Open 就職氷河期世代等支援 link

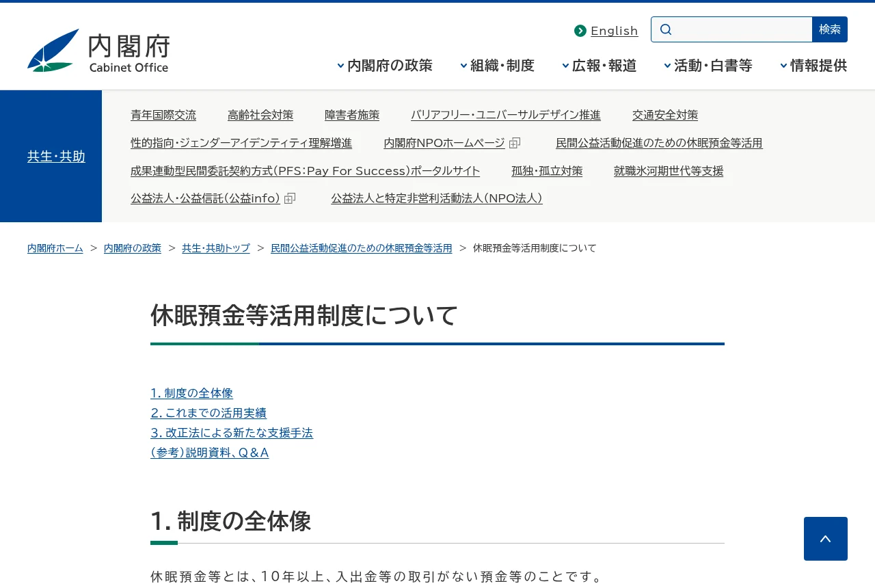(669, 171)
